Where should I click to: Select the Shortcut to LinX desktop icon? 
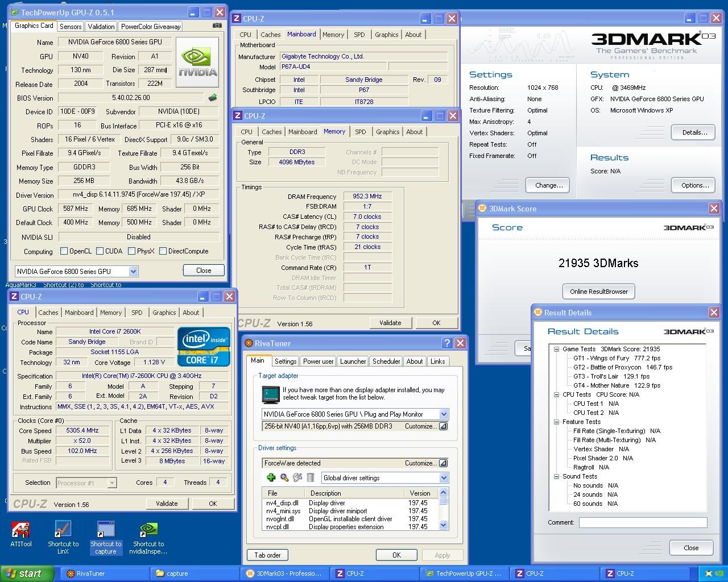click(x=63, y=537)
